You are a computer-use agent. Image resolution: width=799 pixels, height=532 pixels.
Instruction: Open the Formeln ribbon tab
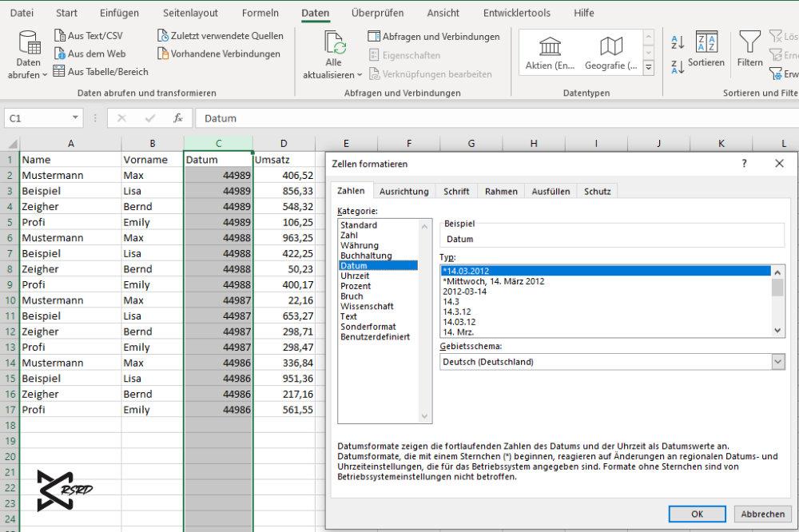(260, 13)
